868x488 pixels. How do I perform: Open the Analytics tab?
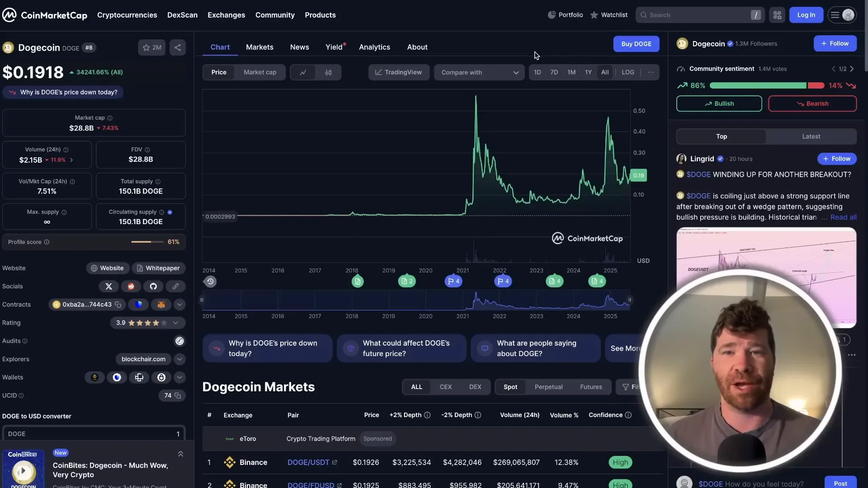click(x=374, y=47)
